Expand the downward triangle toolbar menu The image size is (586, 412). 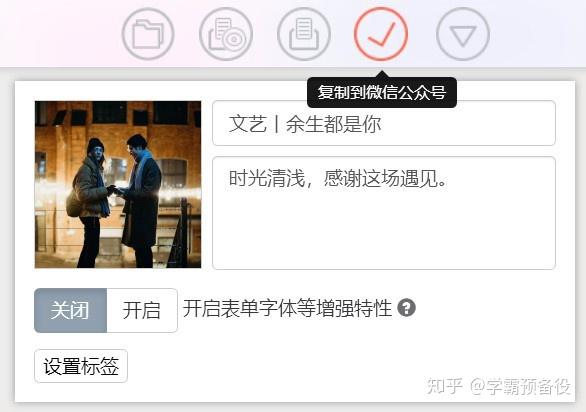click(463, 34)
